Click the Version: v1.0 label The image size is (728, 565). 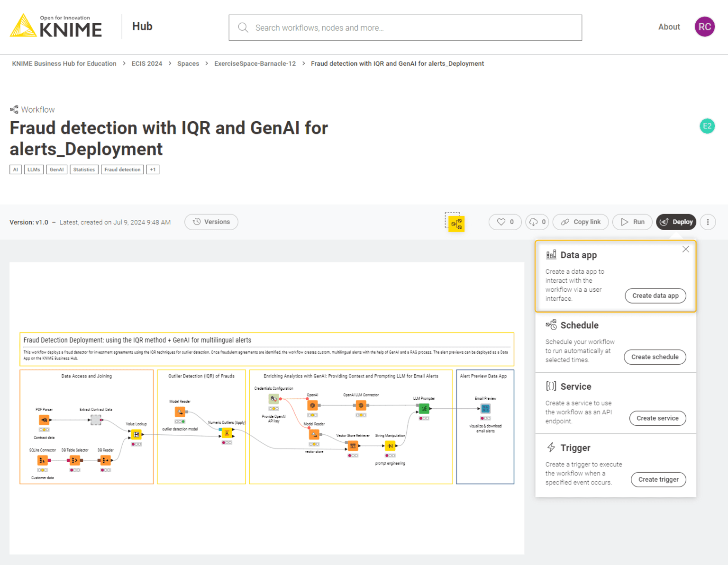pyautogui.click(x=29, y=222)
